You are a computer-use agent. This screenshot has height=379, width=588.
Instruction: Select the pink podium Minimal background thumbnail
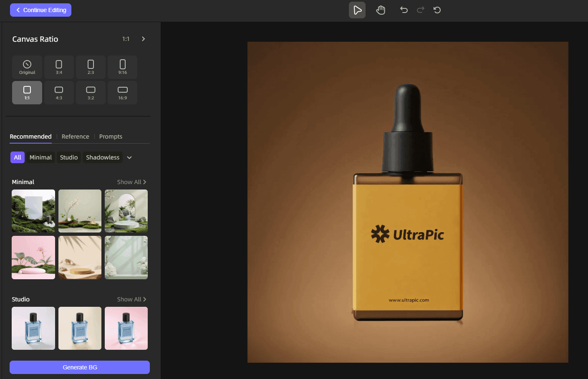(x=33, y=258)
